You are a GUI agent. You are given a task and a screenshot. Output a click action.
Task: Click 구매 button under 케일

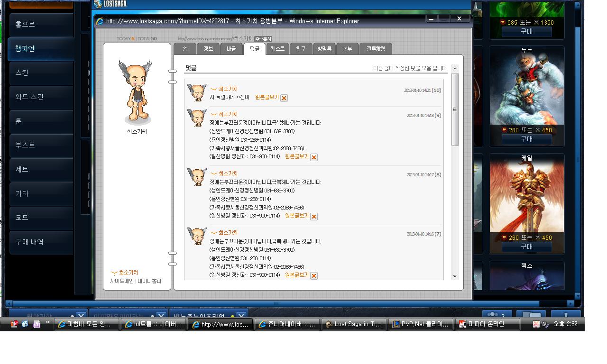527,247
